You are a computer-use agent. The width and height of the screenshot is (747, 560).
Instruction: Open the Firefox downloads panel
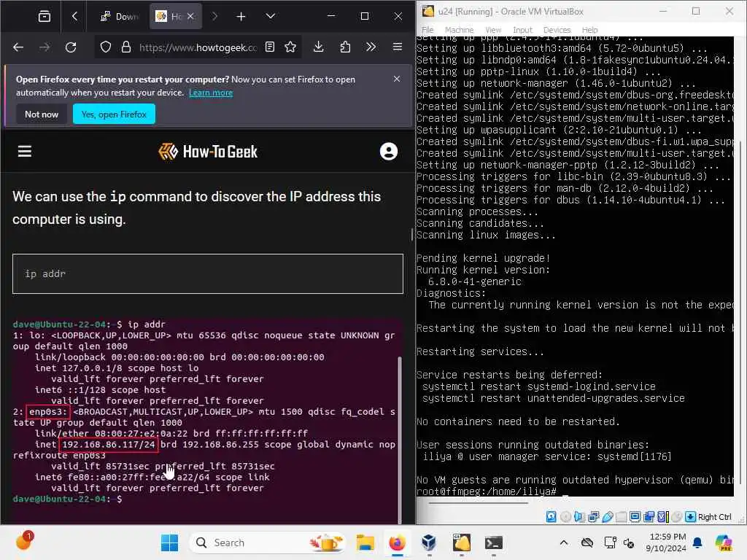pyautogui.click(x=319, y=47)
